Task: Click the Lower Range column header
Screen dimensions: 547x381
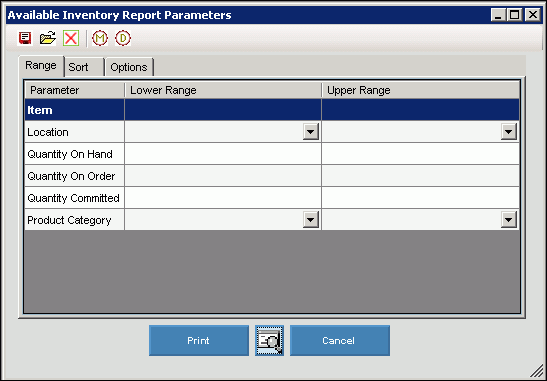Action: (x=223, y=90)
